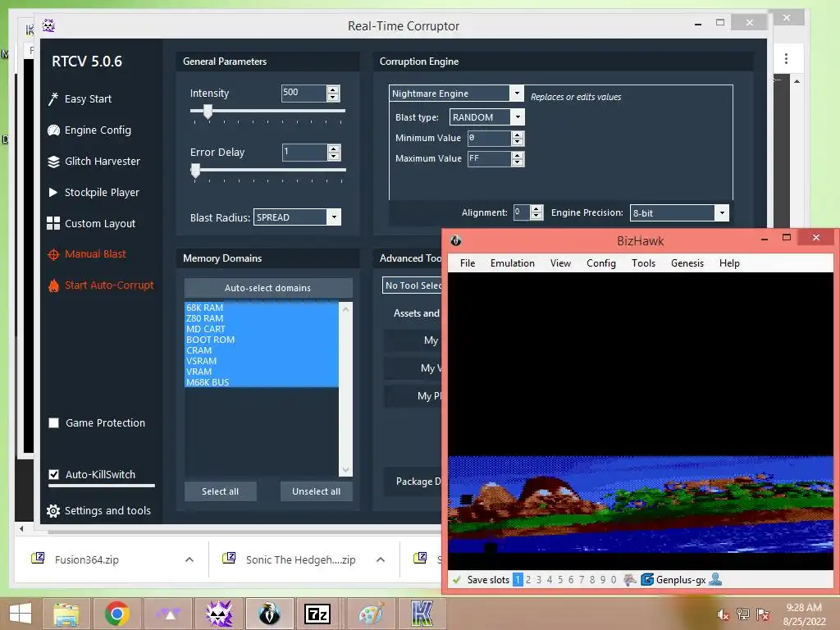840x630 pixels.
Task: Click Maximum Value field FF
Action: 489,158
